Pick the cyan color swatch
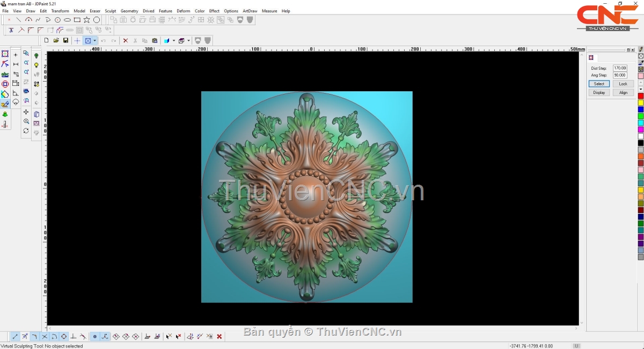The height and width of the screenshot is (349, 644). (641, 123)
